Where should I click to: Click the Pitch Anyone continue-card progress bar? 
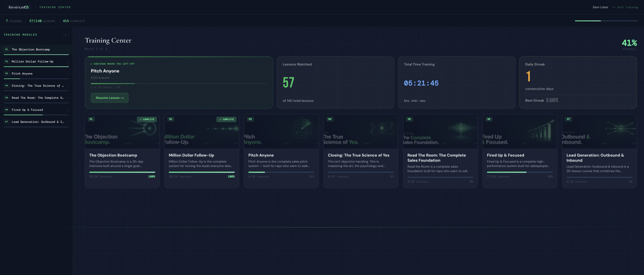click(x=179, y=83)
